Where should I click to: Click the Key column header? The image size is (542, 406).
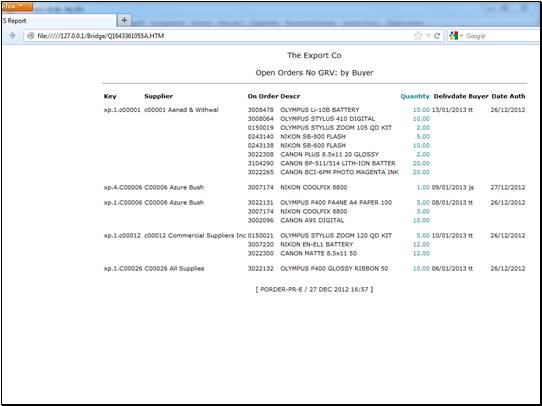(110, 96)
